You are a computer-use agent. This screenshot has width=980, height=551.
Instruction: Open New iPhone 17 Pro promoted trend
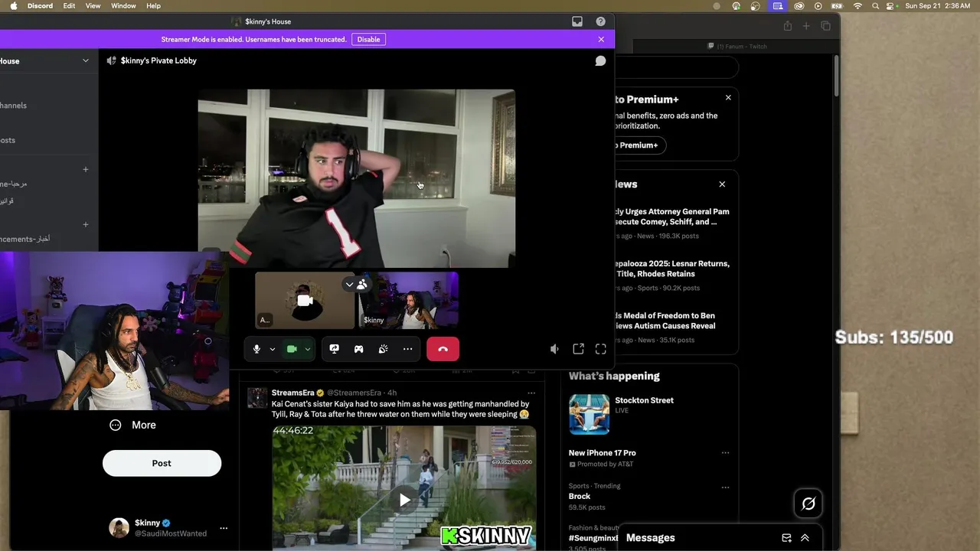pos(602,453)
